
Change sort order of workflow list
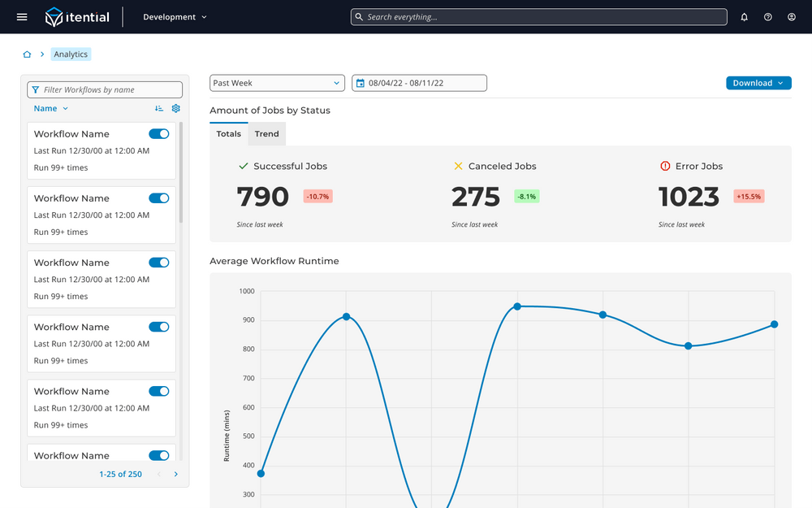point(159,108)
